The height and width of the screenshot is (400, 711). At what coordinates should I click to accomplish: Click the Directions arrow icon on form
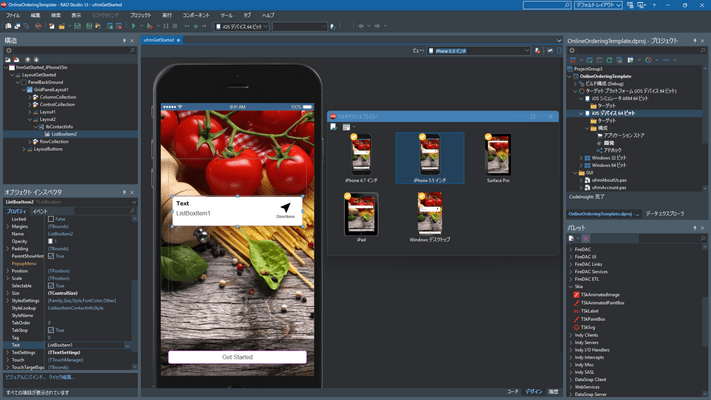pyautogui.click(x=285, y=206)
